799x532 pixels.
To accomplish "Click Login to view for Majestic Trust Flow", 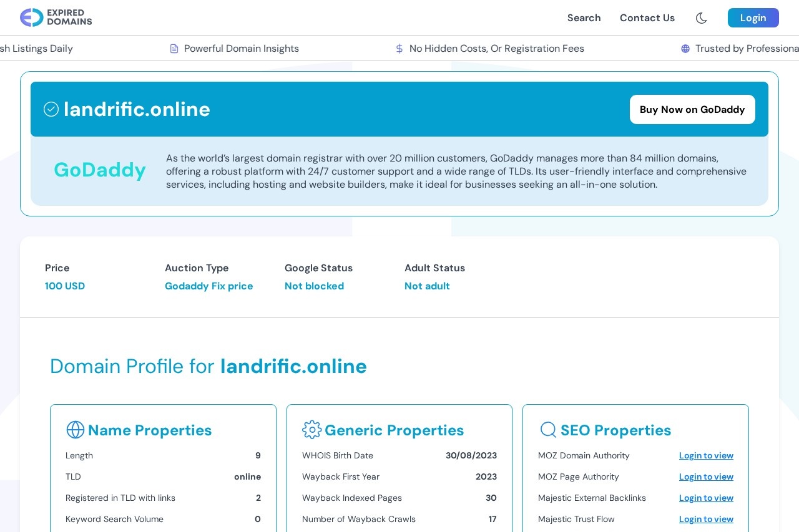I will (706, 520).
